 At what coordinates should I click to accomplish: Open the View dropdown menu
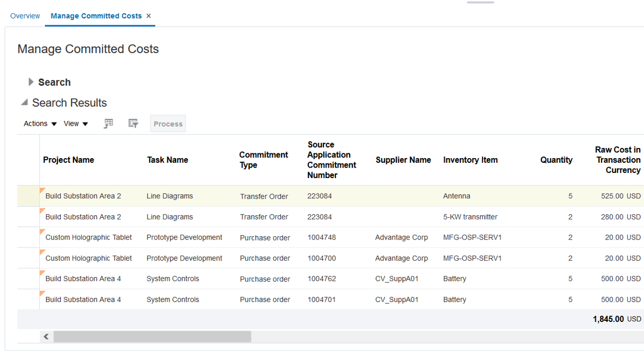[x=76, y=124]
